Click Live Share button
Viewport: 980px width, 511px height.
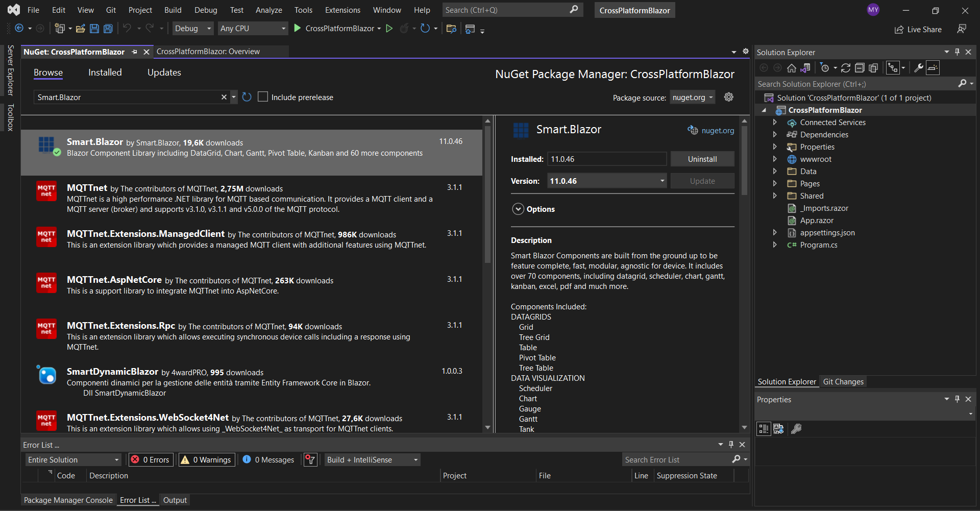(918, 29)
